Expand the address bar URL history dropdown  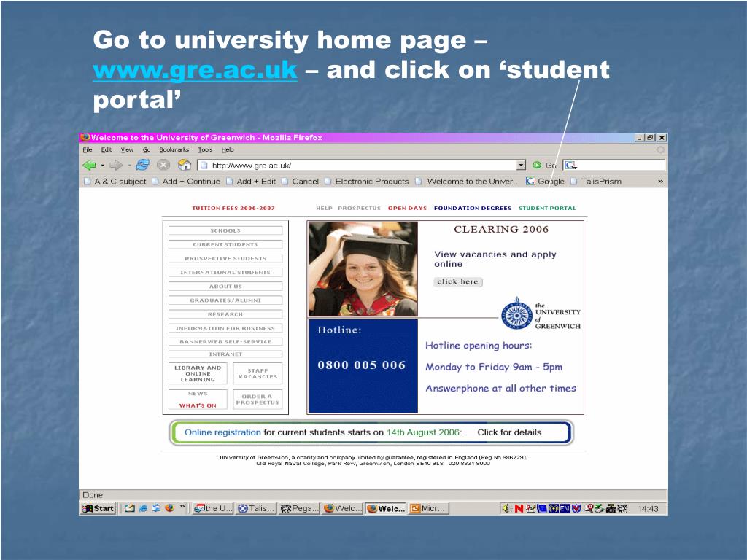[521, 166]
